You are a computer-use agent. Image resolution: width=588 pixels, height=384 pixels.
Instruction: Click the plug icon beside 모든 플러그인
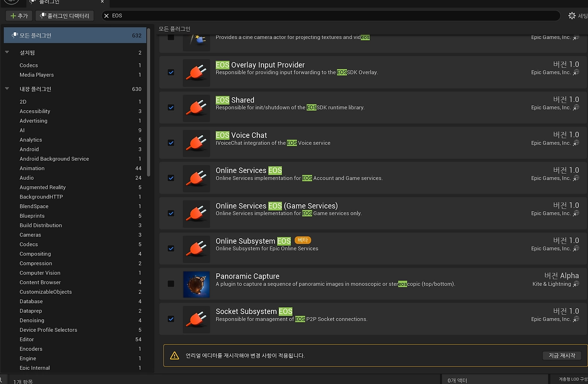[x=14, y=35]
